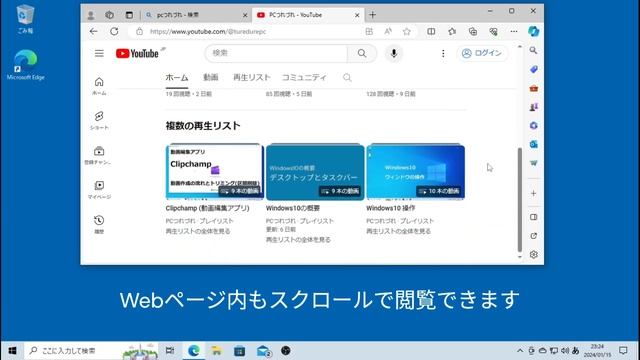Open Edge sidebar tools briefcase icon
The image size is (640, 360).
click(533, 88)
